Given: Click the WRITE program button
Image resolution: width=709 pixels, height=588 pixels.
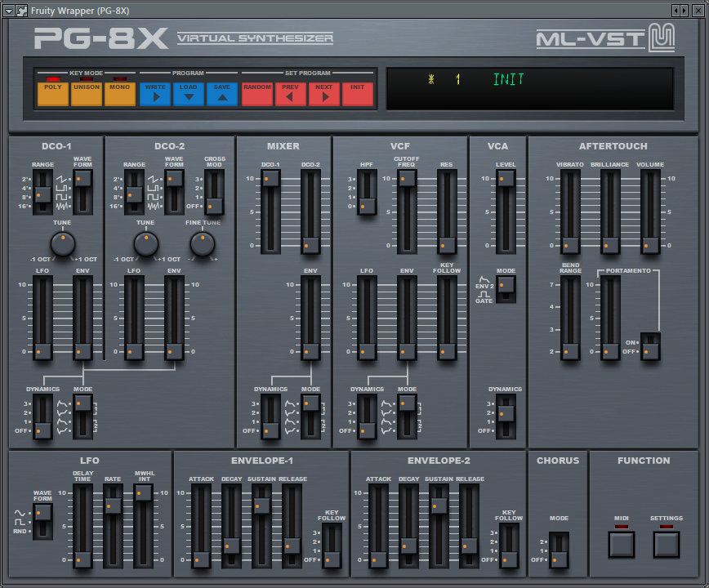Looking at the screenshot, I should 155,94.
